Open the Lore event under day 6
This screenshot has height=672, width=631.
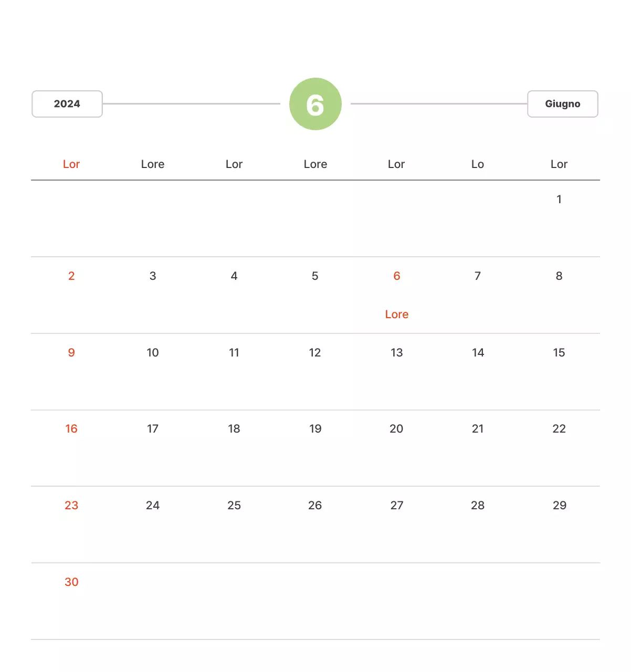[x=396, y=314]
